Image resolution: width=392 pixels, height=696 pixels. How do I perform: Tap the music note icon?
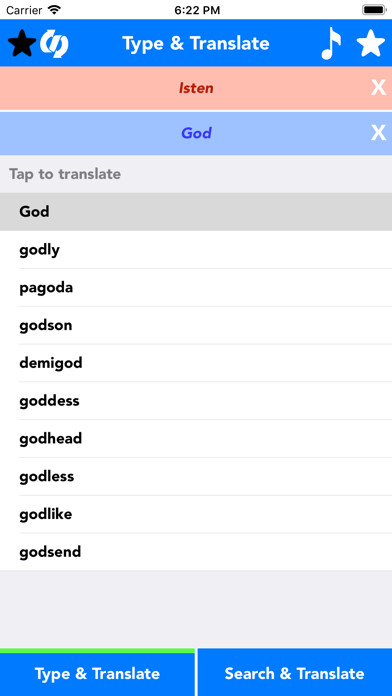(x=332, y=43)
